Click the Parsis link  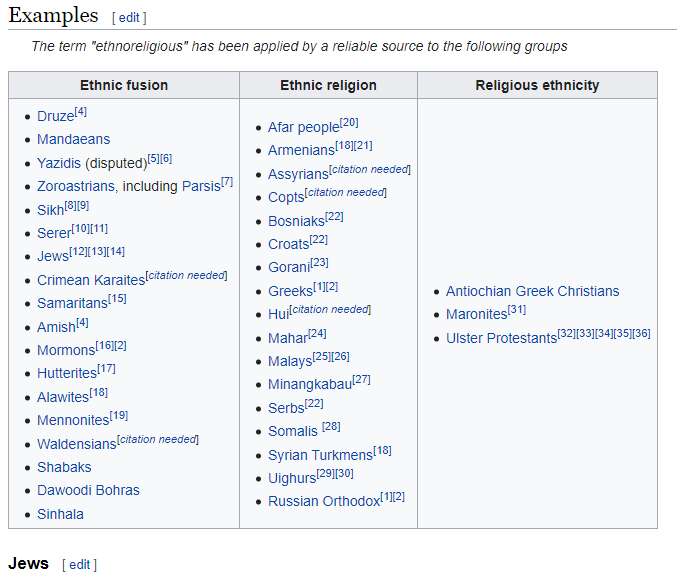coord(200,186)
